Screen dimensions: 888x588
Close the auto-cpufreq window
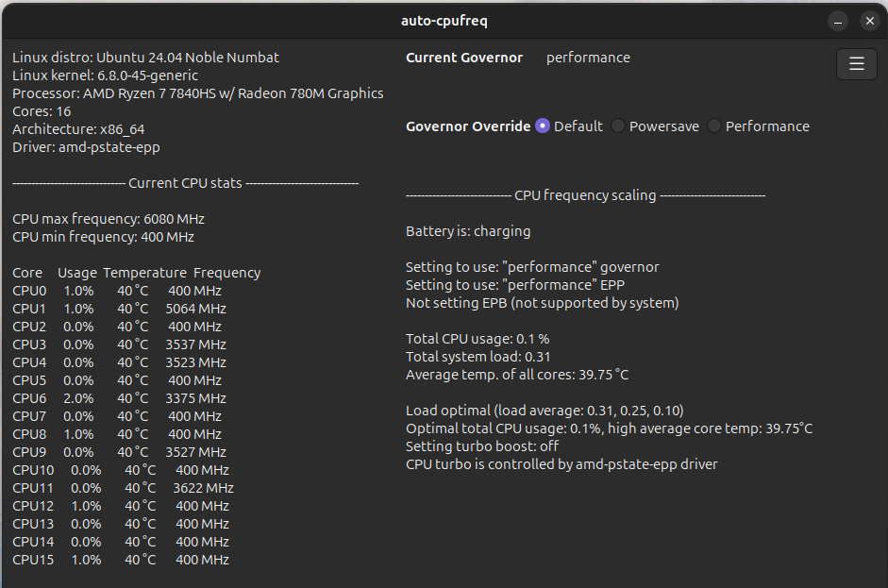866,21
